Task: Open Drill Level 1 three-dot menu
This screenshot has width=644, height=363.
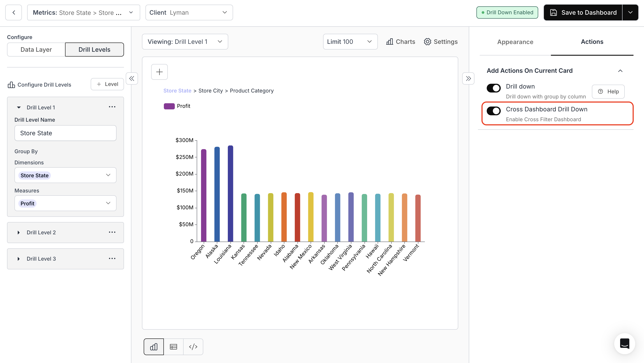Action: (112, 107)
